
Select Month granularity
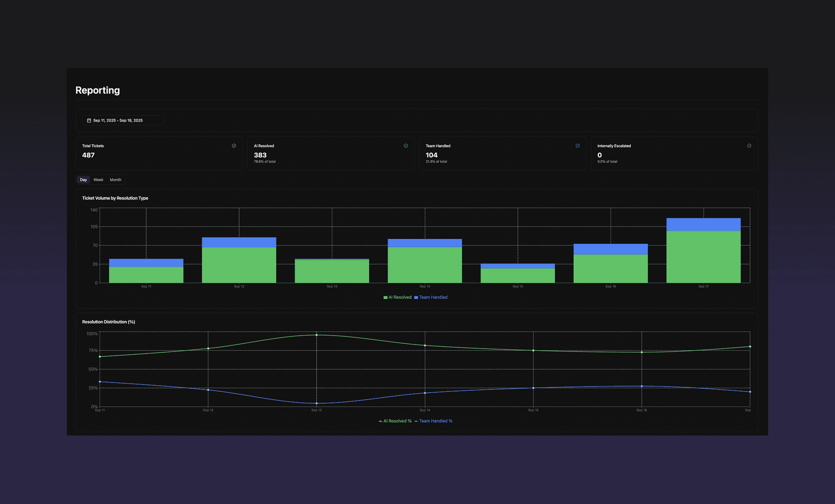[x=115, y=179]
